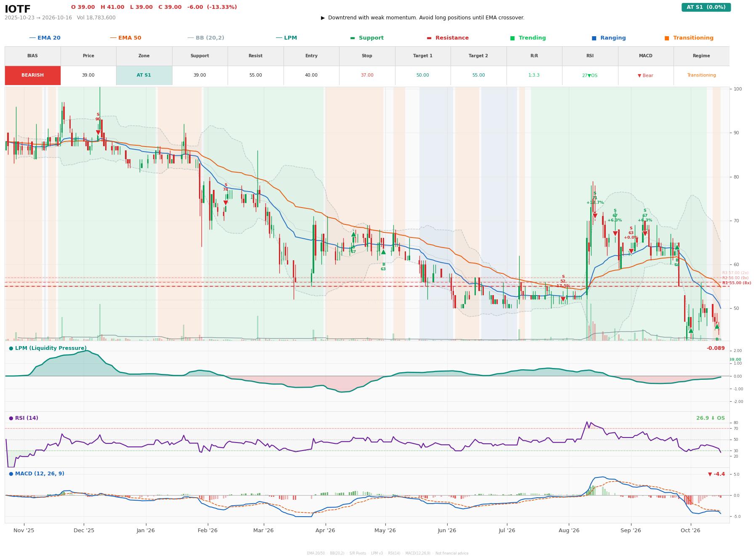Click the R:R value 1:3.3

click(x=534, y=75)
